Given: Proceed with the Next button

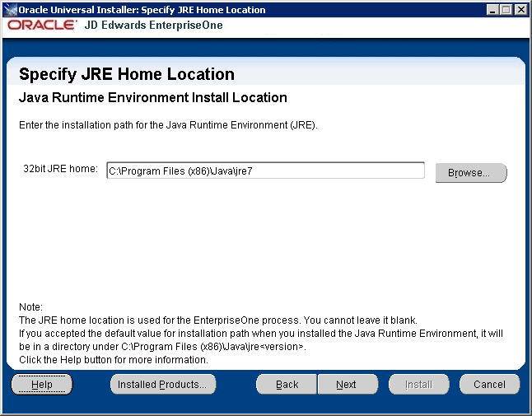Looking at the screenshot, I should pos(348,384).
